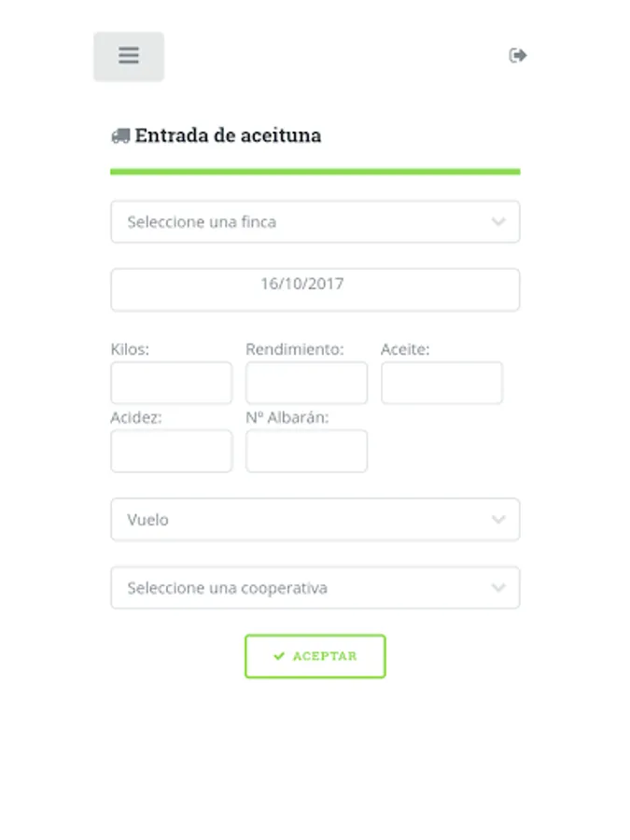Click the date field showing 16/10/2017
Screen dimensions: 630x840
click(x=315, y=289)
